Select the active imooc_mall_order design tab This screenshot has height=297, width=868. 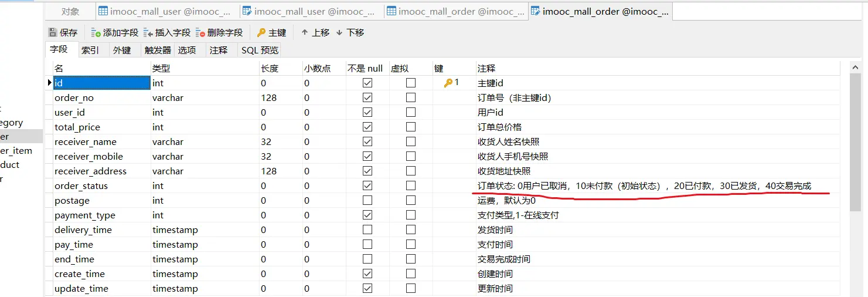tap(600, 11)
